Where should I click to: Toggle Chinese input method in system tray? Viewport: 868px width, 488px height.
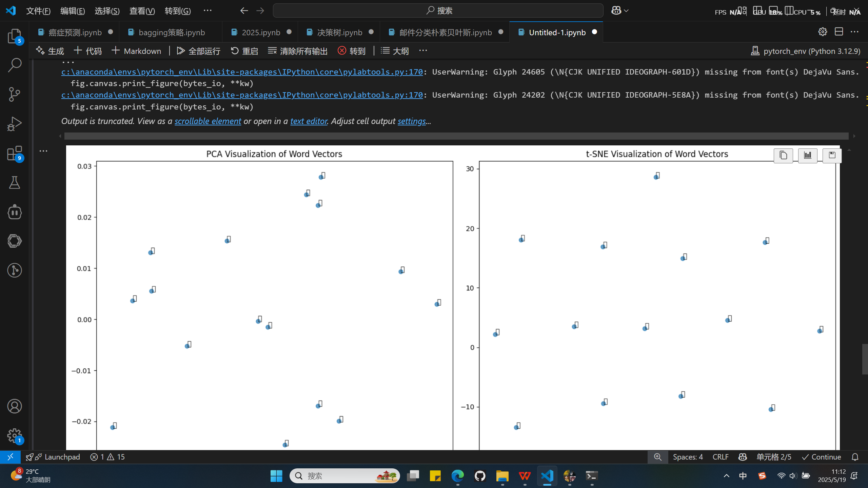pyautogui.click(x=743, y=476)
